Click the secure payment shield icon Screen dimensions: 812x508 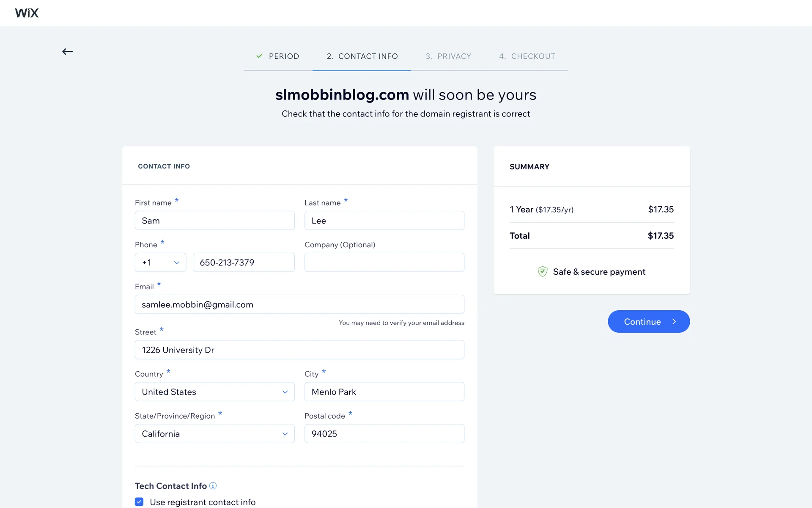542,272
